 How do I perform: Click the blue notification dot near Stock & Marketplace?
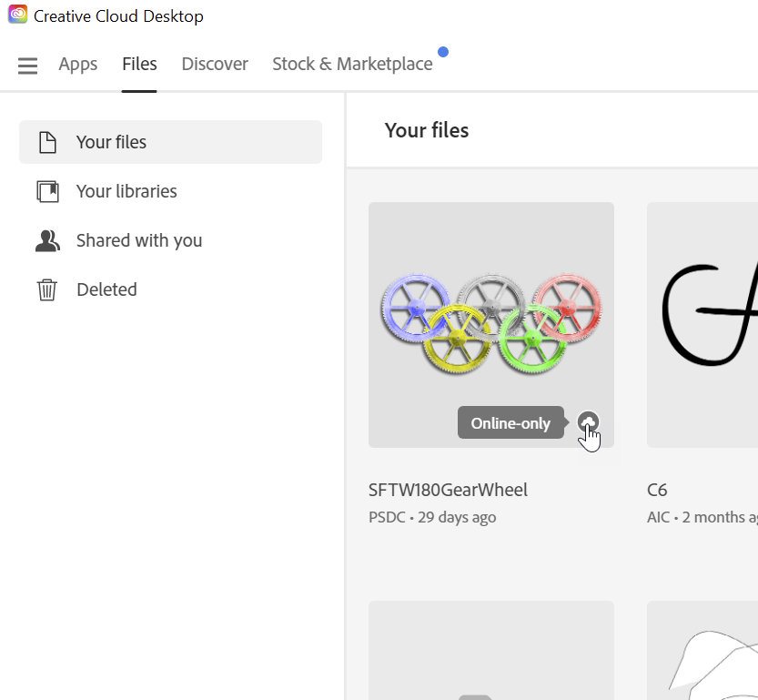443,53
